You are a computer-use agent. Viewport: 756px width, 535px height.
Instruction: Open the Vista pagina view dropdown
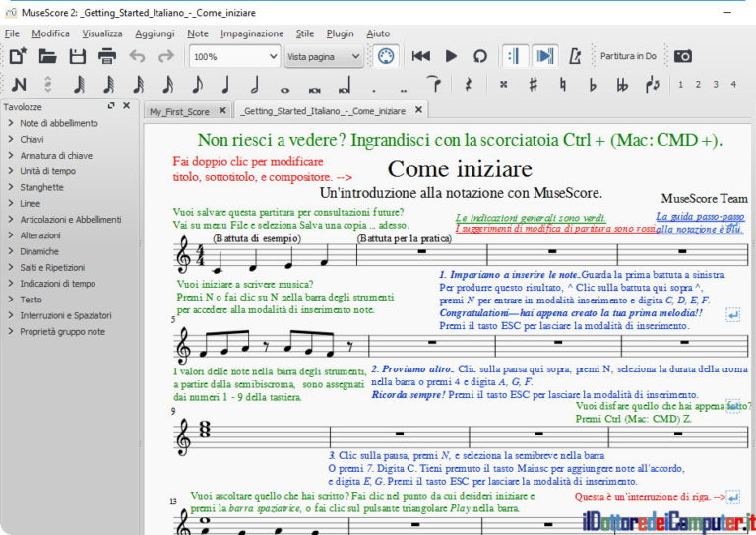tap(323, 56)
